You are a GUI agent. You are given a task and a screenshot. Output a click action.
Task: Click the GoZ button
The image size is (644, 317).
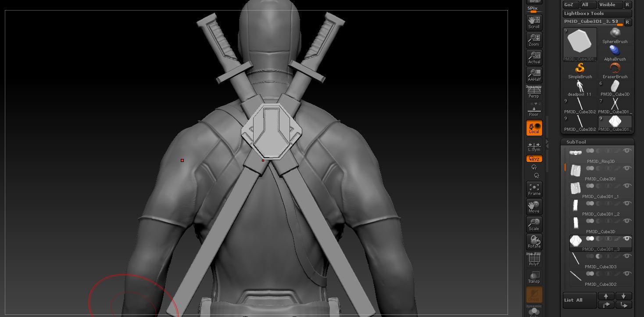point(570,5)
